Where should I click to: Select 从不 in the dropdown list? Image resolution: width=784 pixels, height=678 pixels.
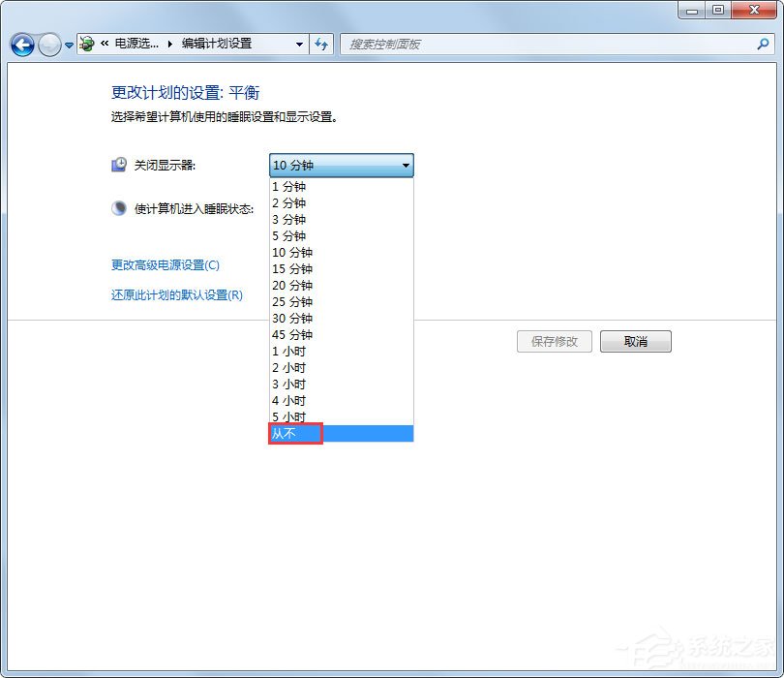pyautogui.click(x=288, y=433)
